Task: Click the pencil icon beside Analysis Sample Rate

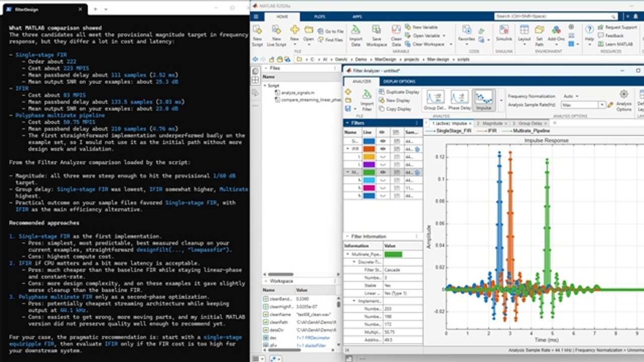Action: tap(610, 105)
